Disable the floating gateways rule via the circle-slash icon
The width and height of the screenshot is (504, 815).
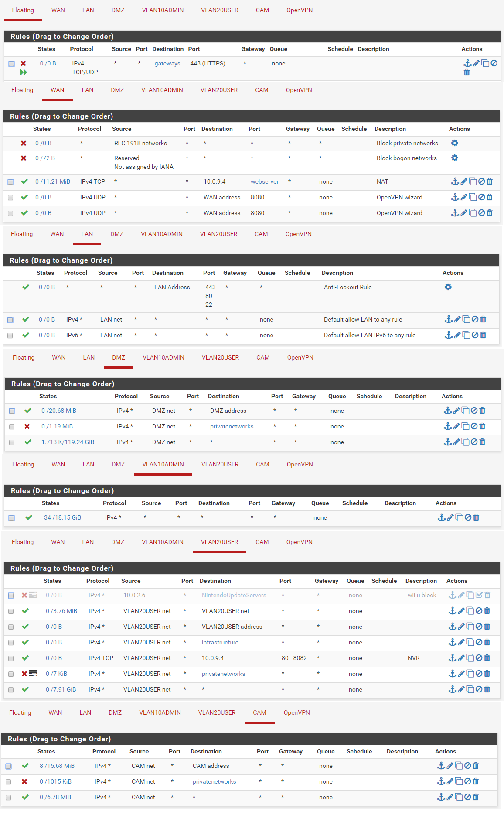494,63
